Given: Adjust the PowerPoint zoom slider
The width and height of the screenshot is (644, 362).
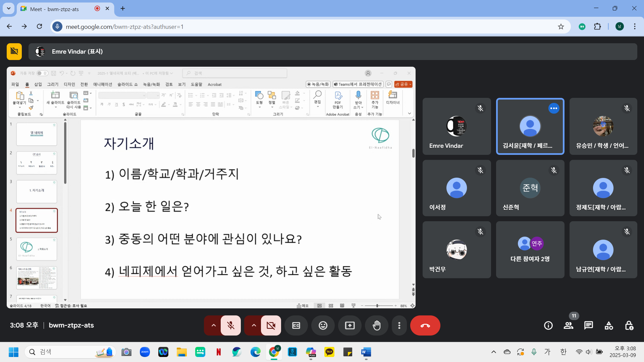Looking at the screenshot, I should click(x=379, y=306).
